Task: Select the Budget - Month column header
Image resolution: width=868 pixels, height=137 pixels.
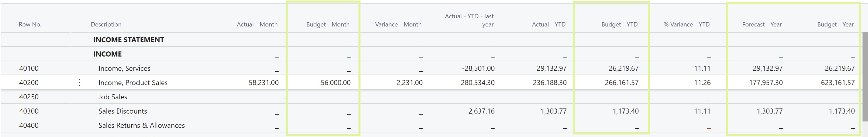Action: click(328, 24)
